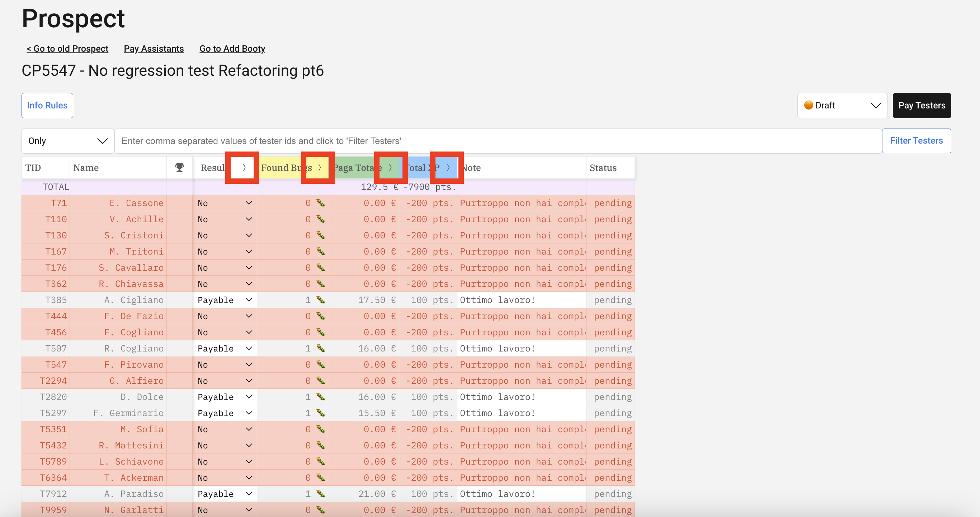Click tester ID T5789
The width and height of the screenshot is (980, 517).
[x=53, y=461]
